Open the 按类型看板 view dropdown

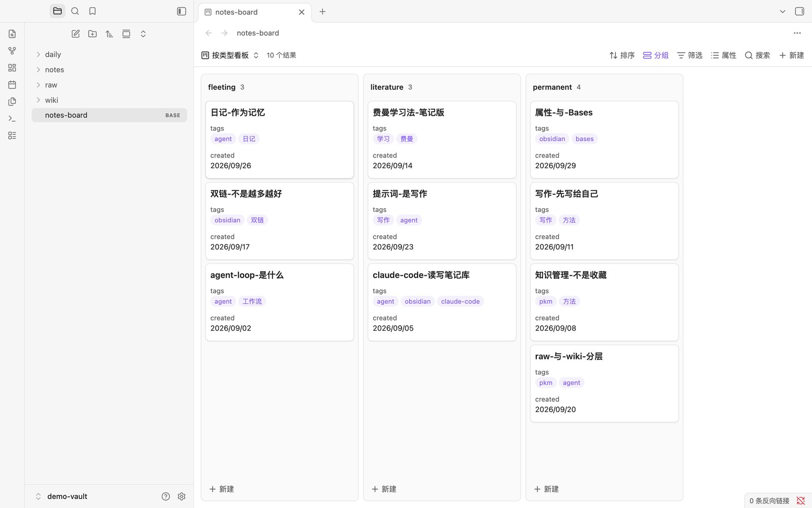(x=230, y=55)
